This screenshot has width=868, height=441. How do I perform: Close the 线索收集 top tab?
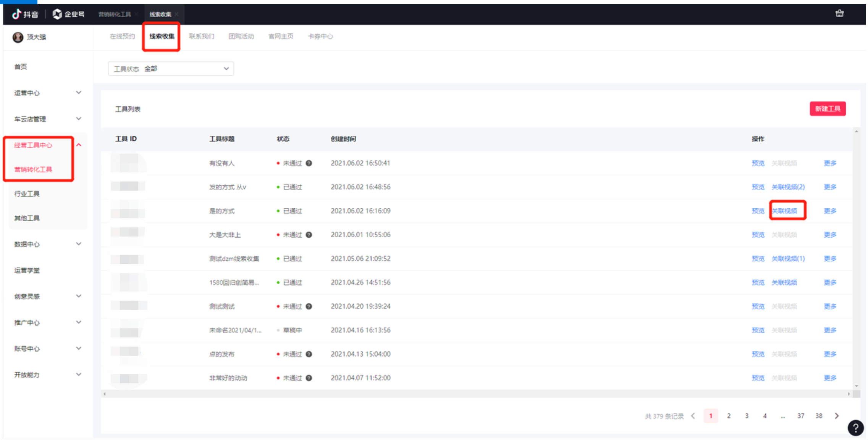point(176,15)
